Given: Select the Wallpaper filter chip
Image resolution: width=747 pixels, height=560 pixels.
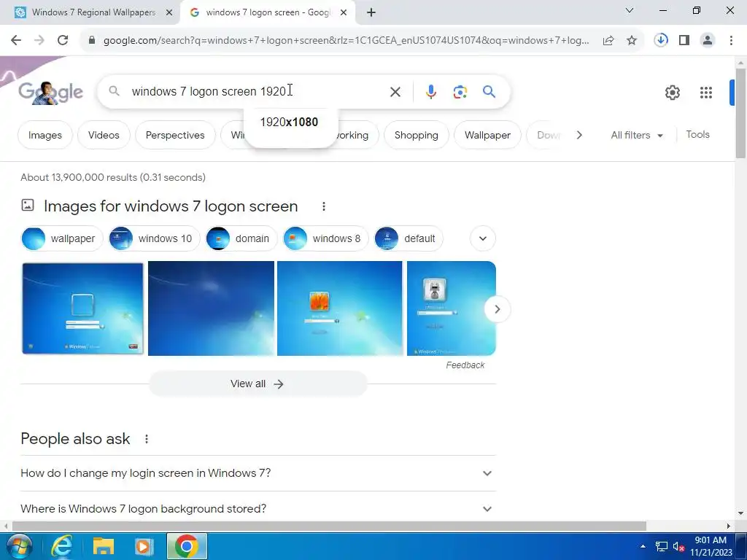Looking at the screenshot, I should click(487, 135).
